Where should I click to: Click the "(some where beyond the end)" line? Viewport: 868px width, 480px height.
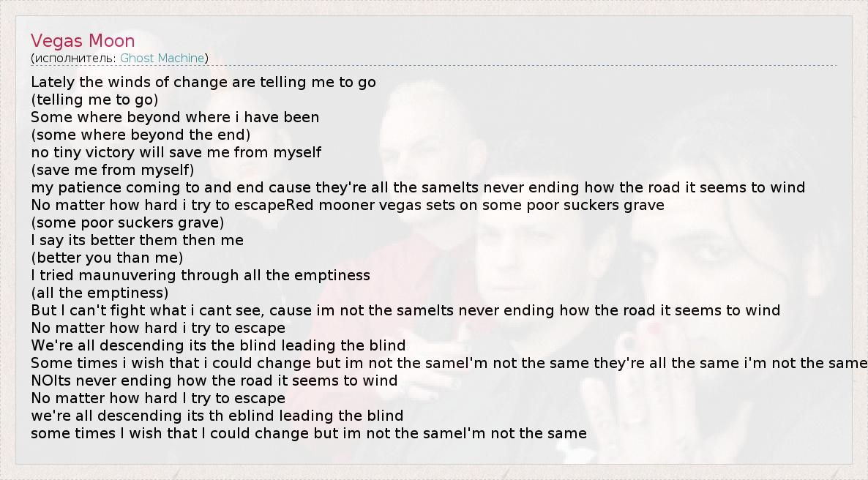tap(141, 135)
